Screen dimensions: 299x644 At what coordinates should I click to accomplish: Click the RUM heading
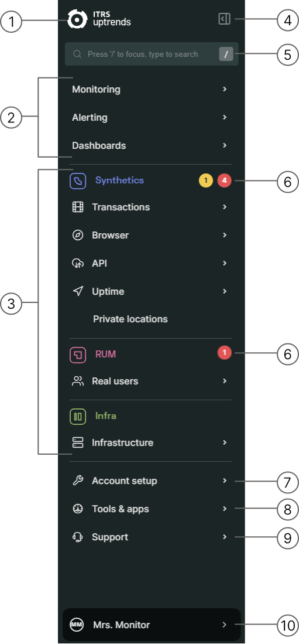point(106,354)
